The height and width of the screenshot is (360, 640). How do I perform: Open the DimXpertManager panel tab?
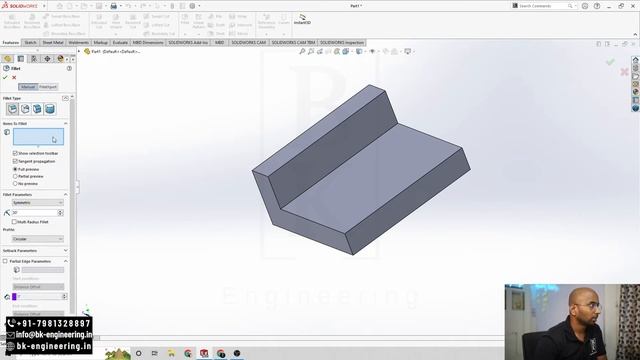[x=47, y=59]
